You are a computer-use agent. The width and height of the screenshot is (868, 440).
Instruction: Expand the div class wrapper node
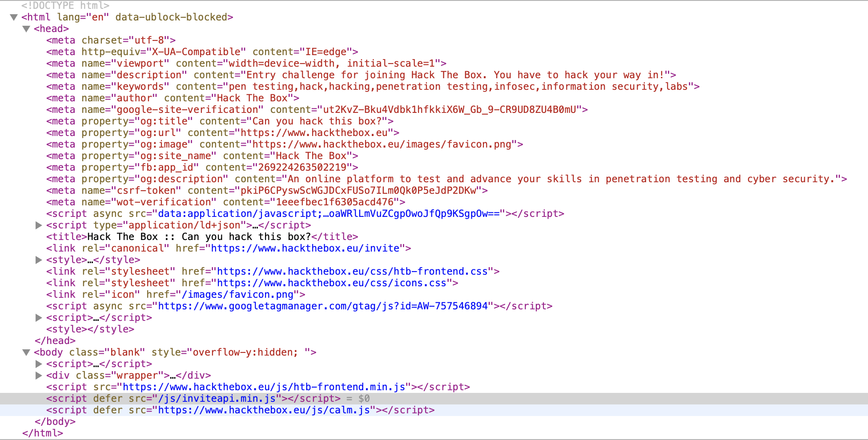(x=39, y=376)
